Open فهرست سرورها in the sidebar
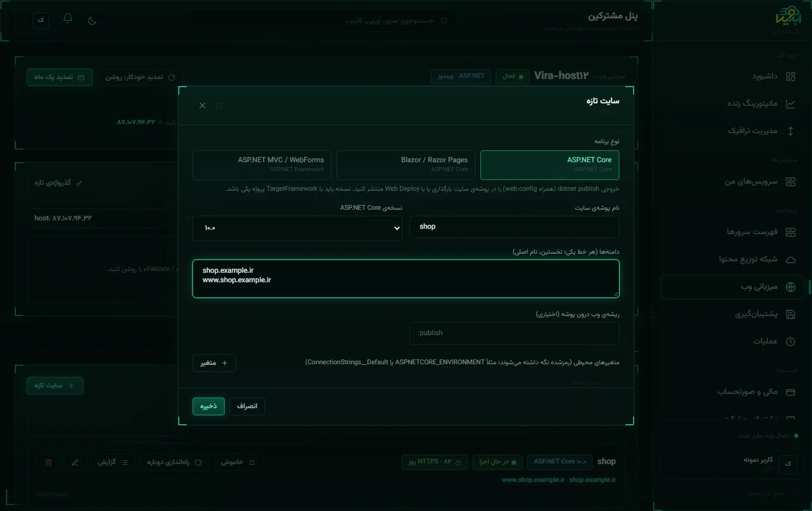The height and width of the screenshot is (511, 812). pos(732,232)
